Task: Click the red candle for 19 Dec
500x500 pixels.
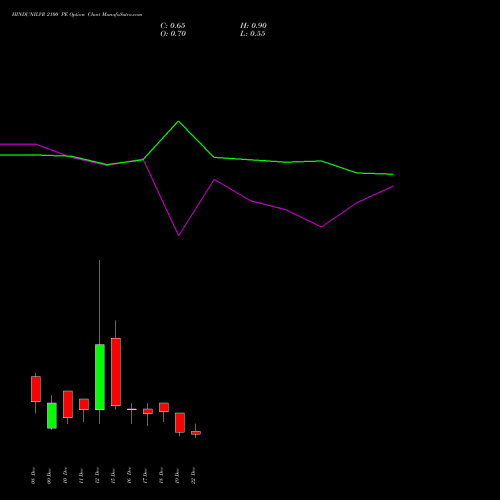Action: pos(180,423)
